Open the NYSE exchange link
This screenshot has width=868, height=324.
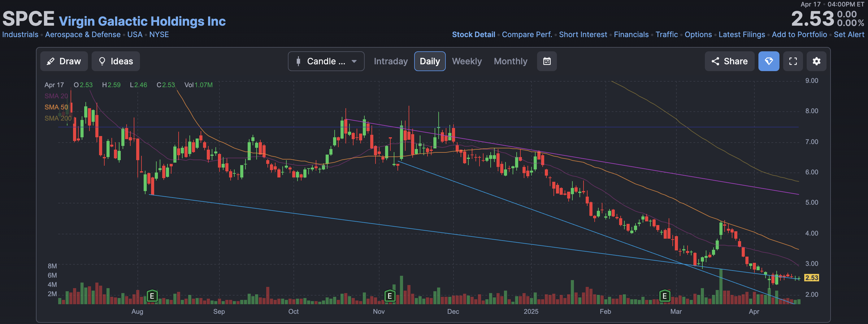[159, 35]
